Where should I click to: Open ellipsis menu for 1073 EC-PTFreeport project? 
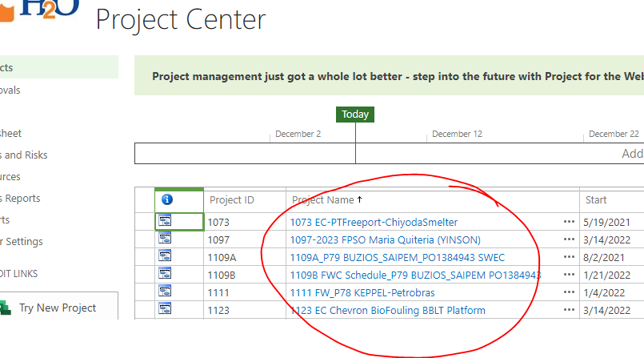569,222
